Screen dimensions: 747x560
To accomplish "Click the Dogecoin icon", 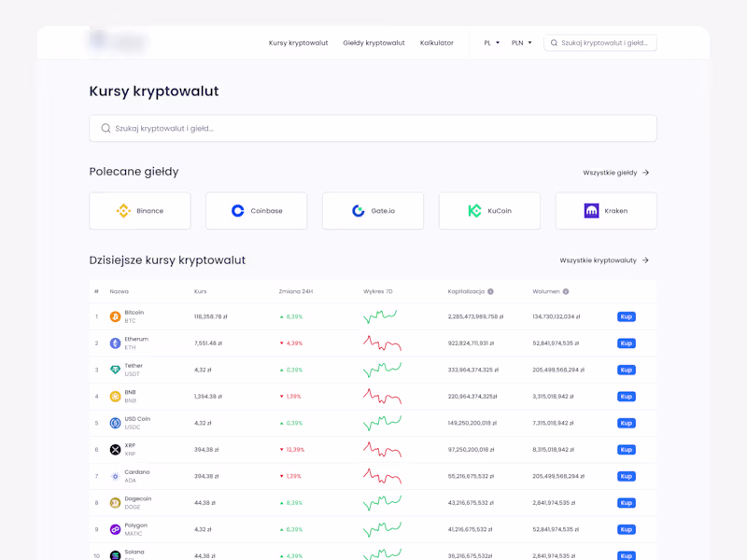I will pos(115,503).
